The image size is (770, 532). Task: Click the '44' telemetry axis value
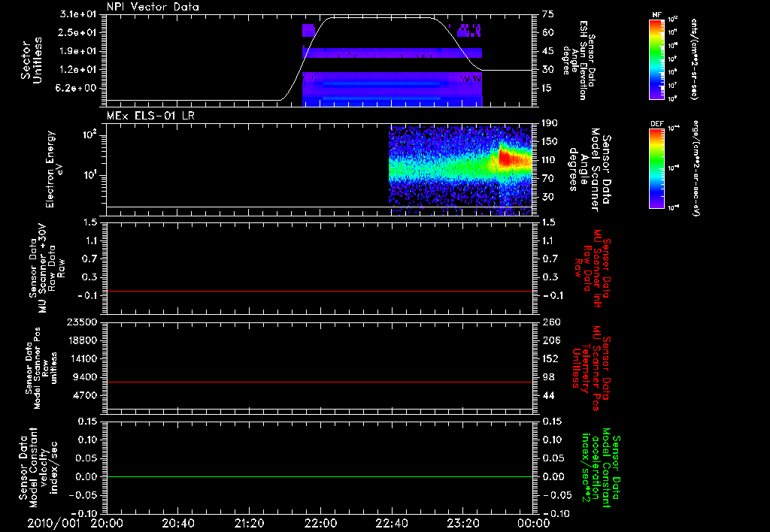tap(548, 395)
